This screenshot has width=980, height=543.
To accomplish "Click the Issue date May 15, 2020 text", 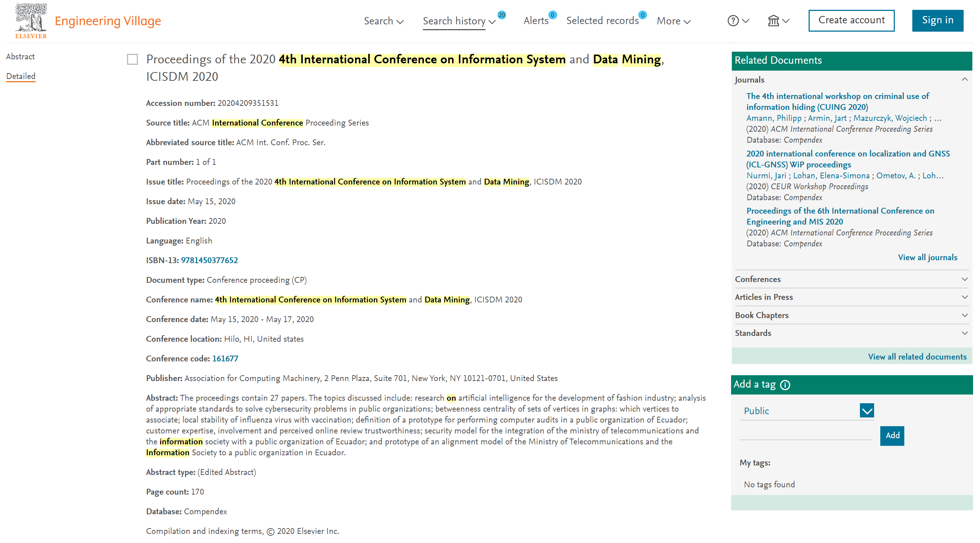I will 191,202.
